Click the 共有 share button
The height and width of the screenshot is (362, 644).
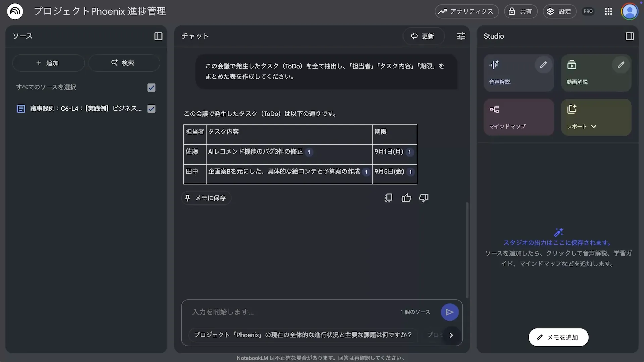tap(520, 11)
